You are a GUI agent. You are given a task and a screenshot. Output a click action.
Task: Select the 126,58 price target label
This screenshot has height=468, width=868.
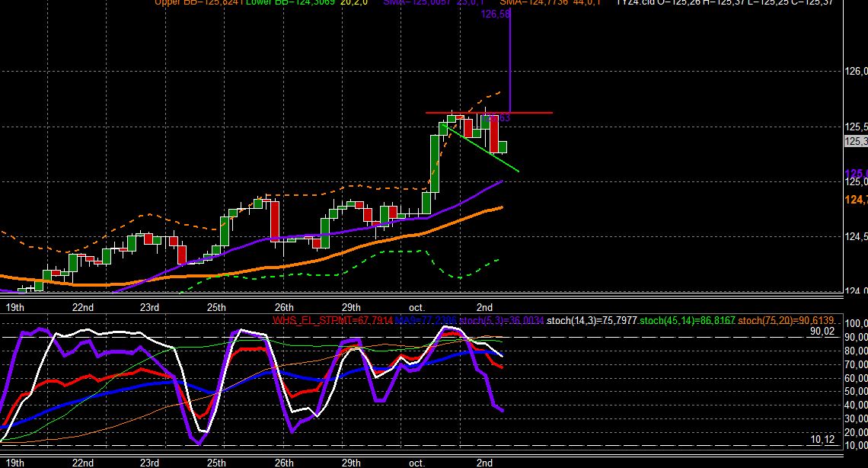(496, 14)
